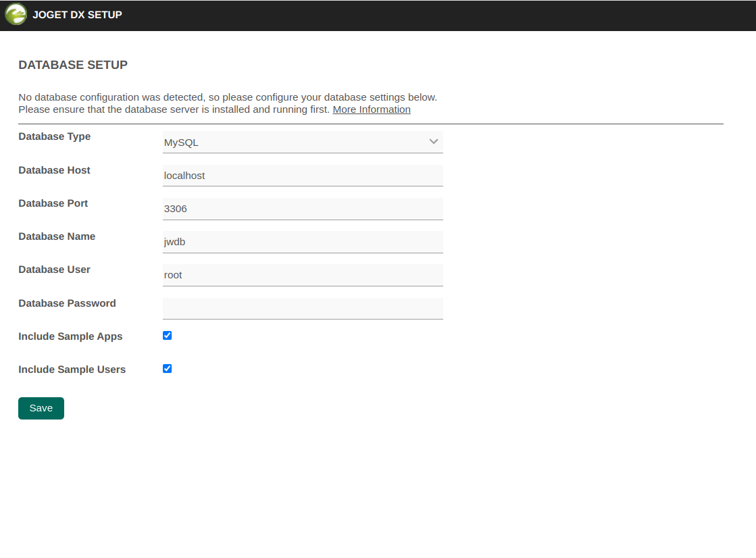
Task: Click the "Database Type" field label
Action: click(55, 136)
